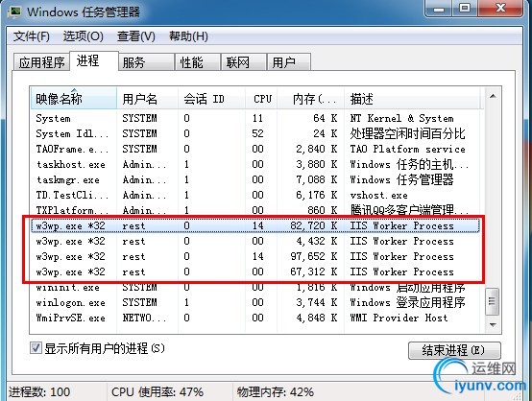
Task: Sort by 映像名称 column header
Action: [x=73, y=99]
